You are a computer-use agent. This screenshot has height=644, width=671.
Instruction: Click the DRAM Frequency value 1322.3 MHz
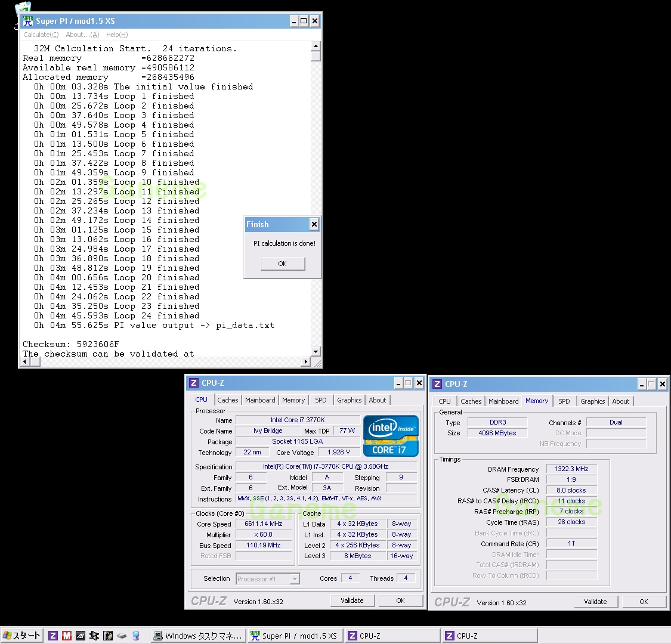(x=571, y=469)
